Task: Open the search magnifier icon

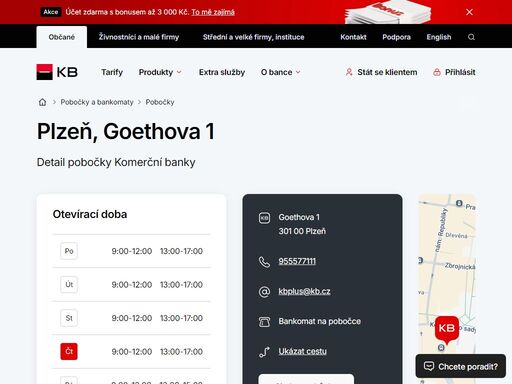Action: [471, 37]
